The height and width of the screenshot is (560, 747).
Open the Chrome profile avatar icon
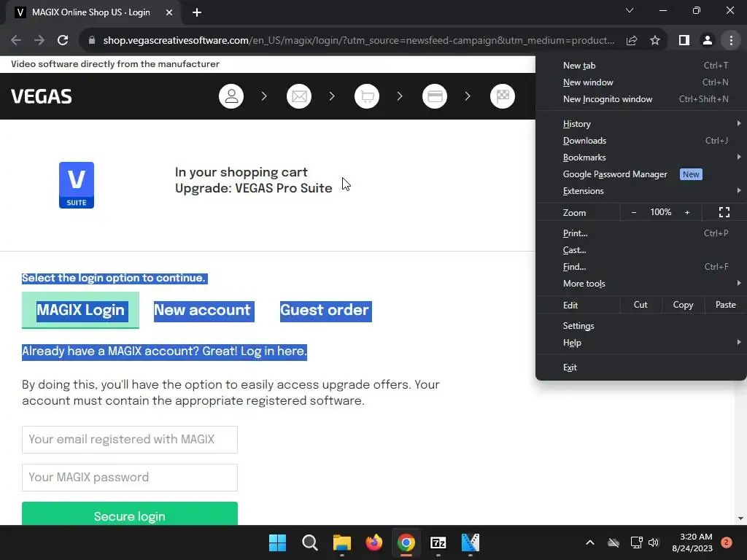(708, 41)
